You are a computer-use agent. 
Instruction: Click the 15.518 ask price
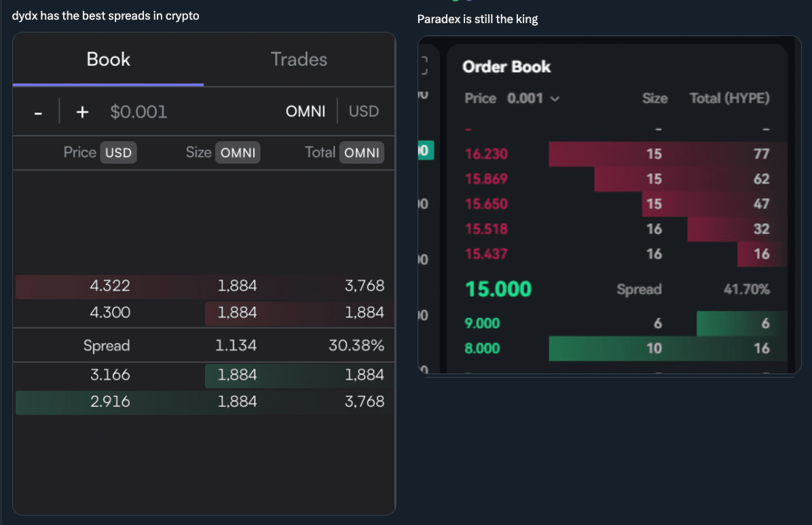click(x=486, y=229)
